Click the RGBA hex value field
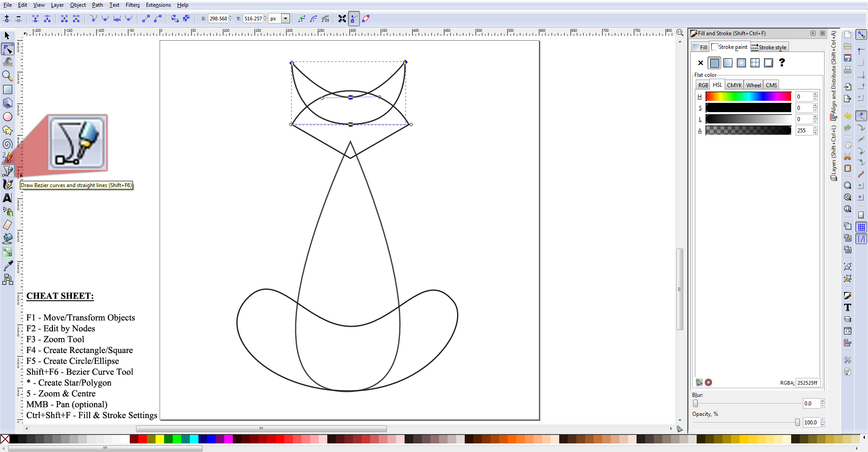868x452 pixels. coord(807,382)
